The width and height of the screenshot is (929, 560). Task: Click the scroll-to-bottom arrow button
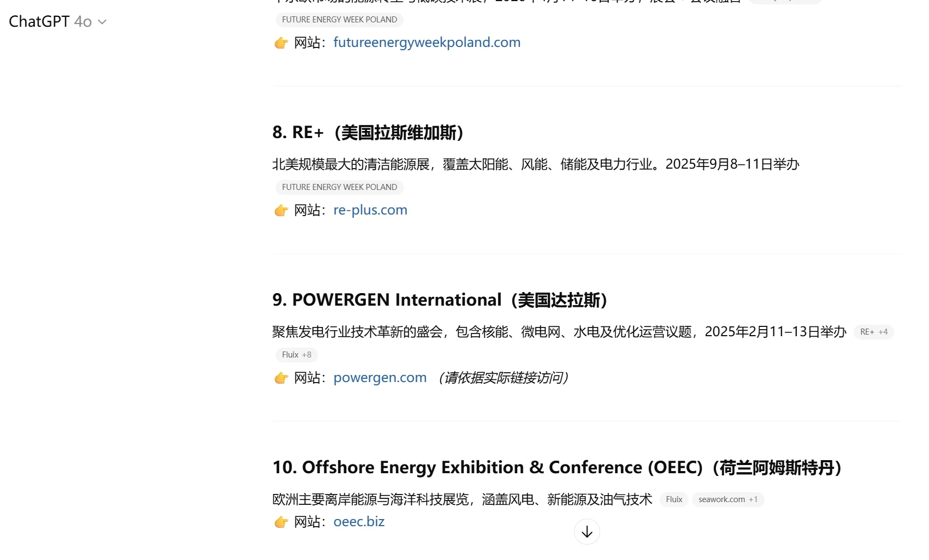(x=587, y=532)
